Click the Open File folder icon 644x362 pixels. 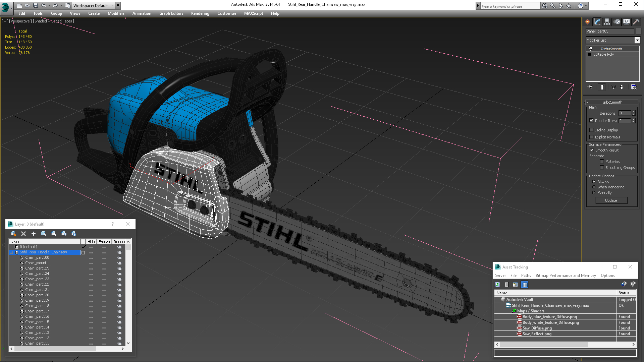(x=27, y=5)
